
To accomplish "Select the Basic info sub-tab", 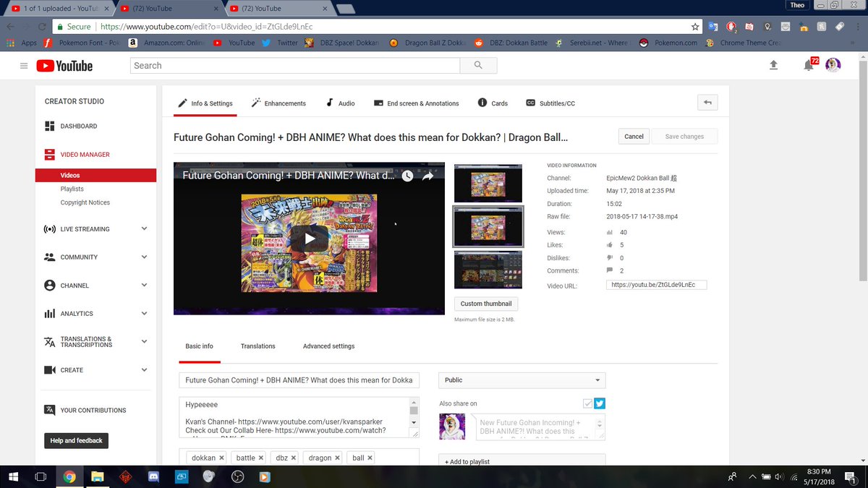I will pyautogui.click(x=199, y=346).
